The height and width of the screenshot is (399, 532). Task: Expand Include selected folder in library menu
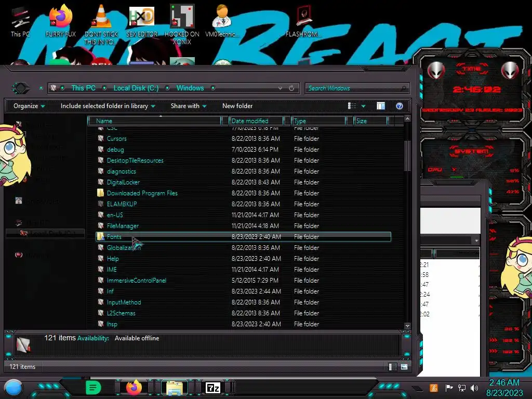point(108,106)
